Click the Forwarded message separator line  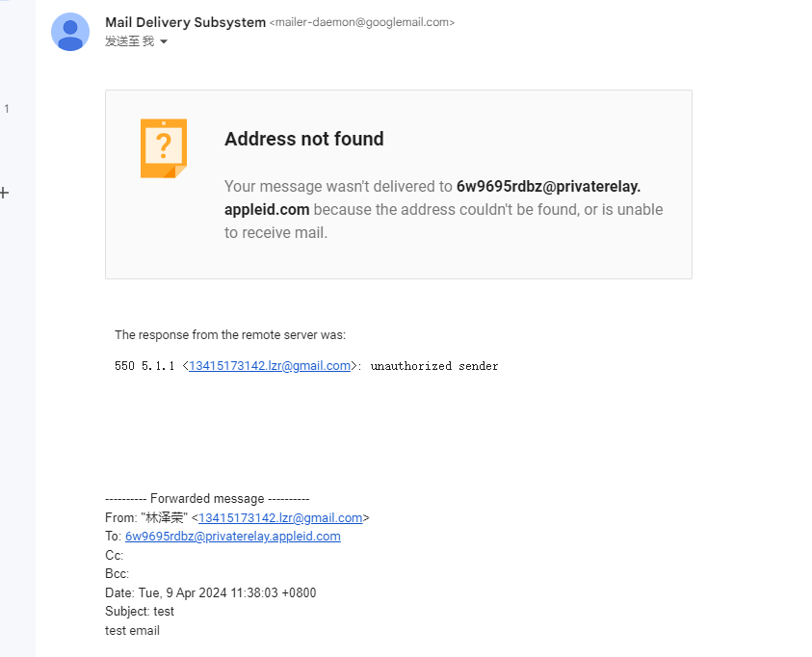click(x=207, y=499)
